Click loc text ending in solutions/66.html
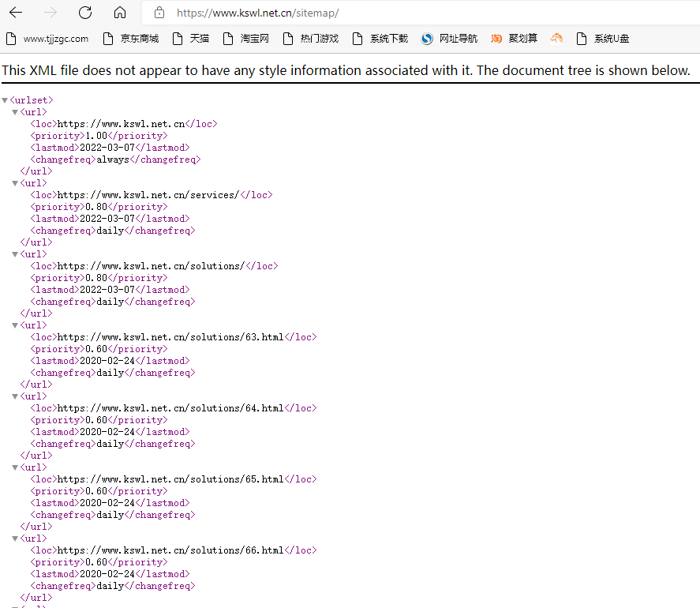The width and height of the screenshot is (700, 608). pos(170,550)
